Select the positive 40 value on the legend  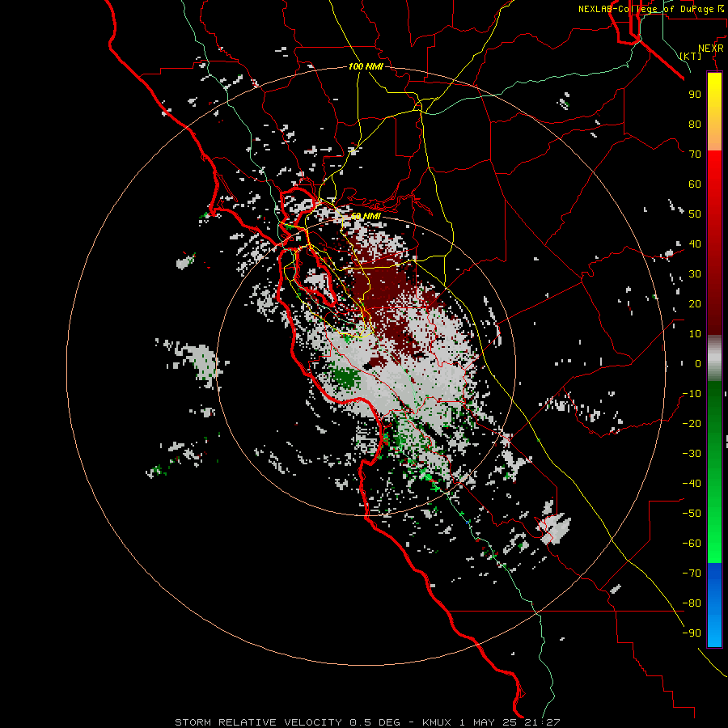click(695, 243)
